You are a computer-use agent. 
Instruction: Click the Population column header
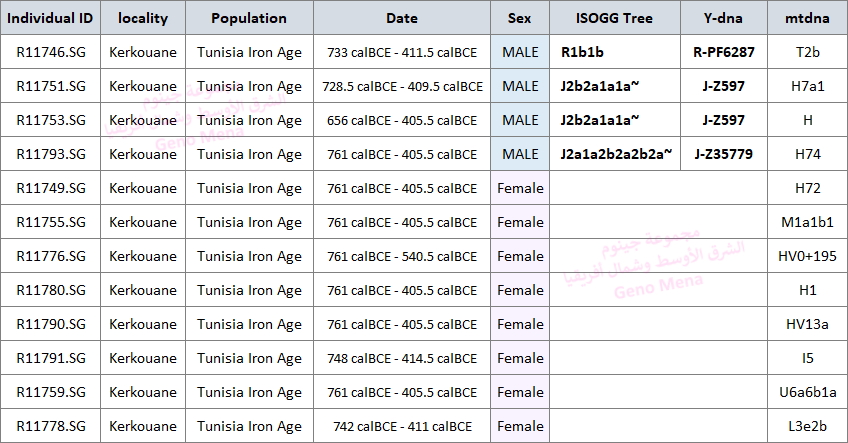click(x=249, y=18)
